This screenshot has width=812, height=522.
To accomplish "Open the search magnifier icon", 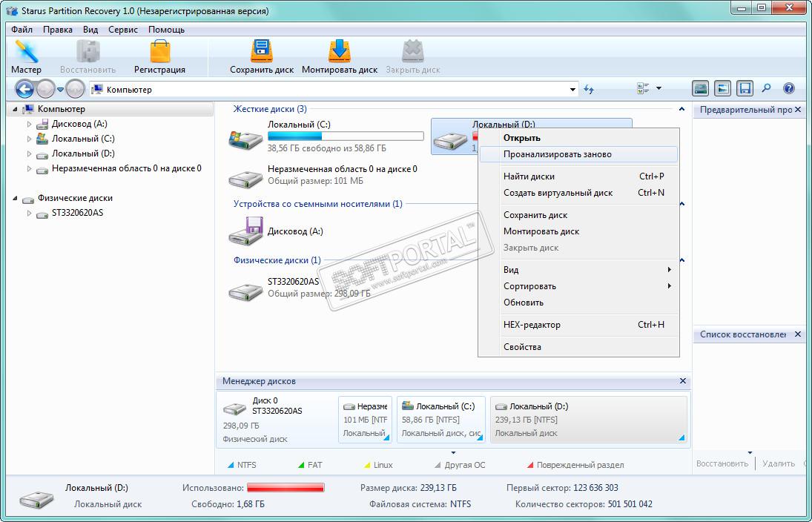I will point(767,88).
